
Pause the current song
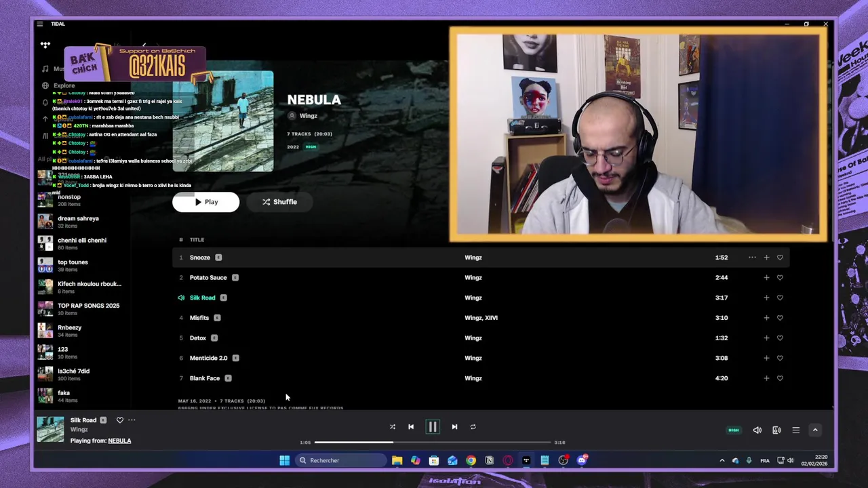(x=432, y=427)
